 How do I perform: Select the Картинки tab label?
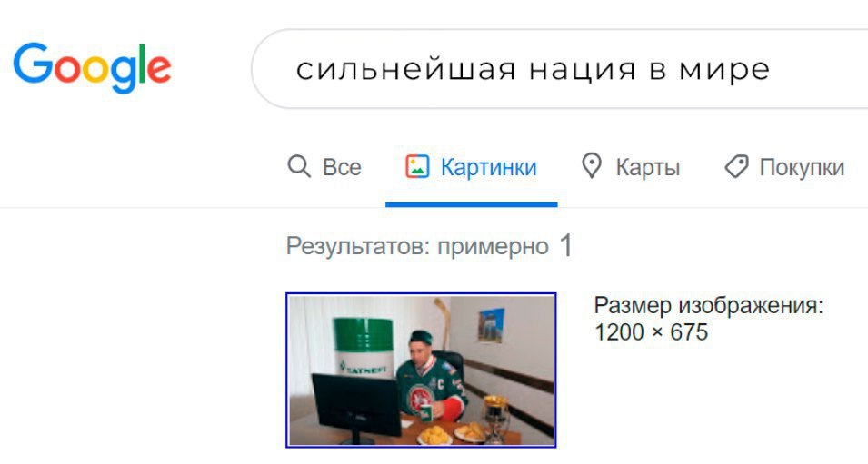coord(489,167)
